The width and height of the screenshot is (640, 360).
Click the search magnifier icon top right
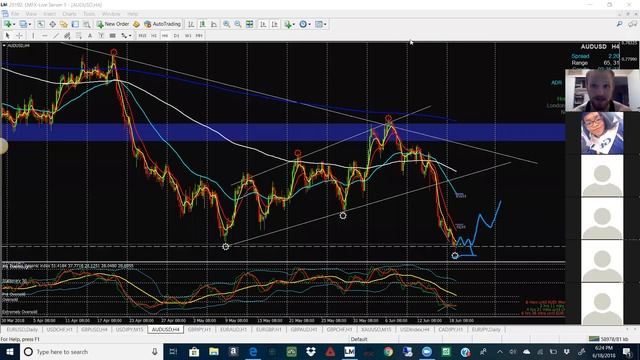click(x=620, y=24)
